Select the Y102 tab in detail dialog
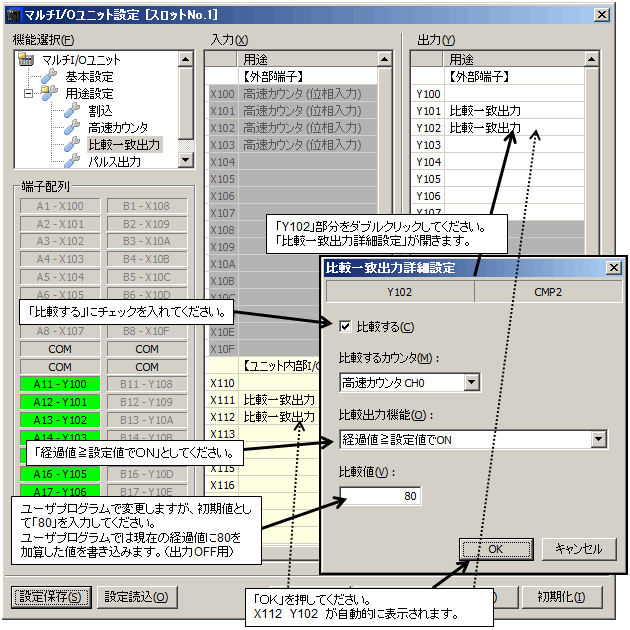The image size is (630, 630). tap(399, 292)
